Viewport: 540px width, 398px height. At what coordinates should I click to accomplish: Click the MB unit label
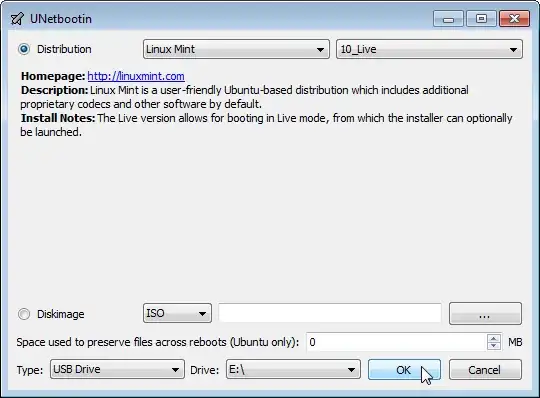coord(515,342)
